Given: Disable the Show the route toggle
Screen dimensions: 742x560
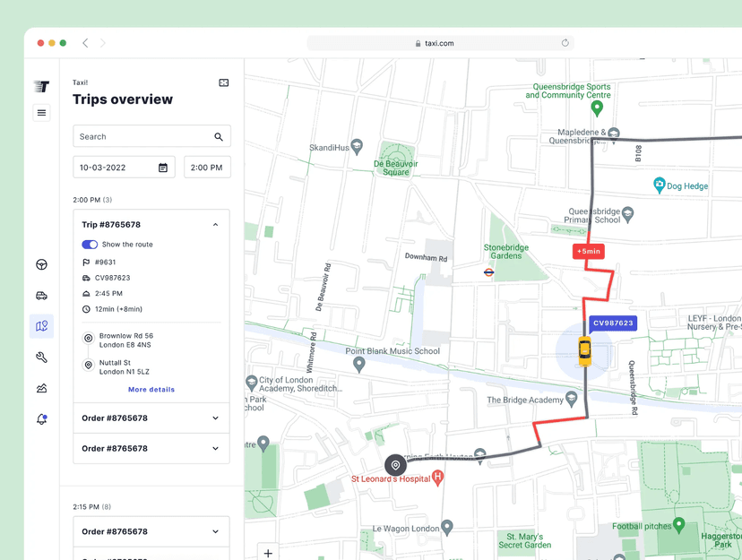Looking at the screenshot, I should 89,244.
